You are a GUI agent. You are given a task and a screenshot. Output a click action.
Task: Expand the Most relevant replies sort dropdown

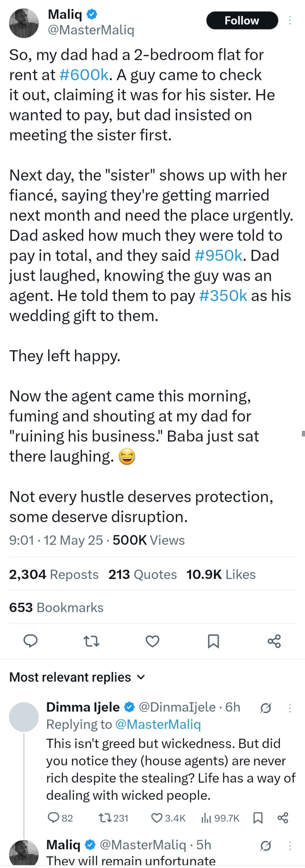coord(77,677)
